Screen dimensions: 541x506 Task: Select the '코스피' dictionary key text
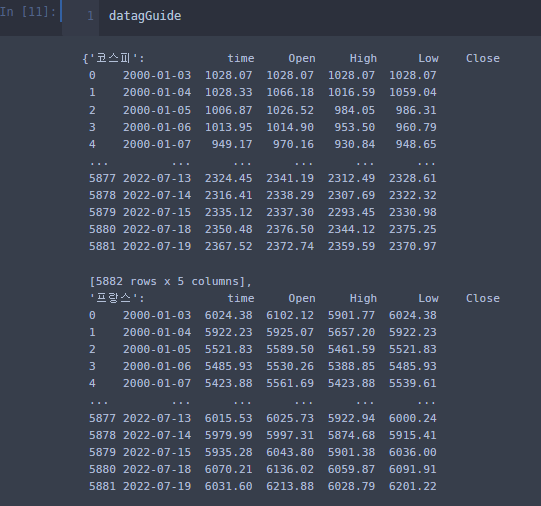pyautogui.click(x=114, y=58)
